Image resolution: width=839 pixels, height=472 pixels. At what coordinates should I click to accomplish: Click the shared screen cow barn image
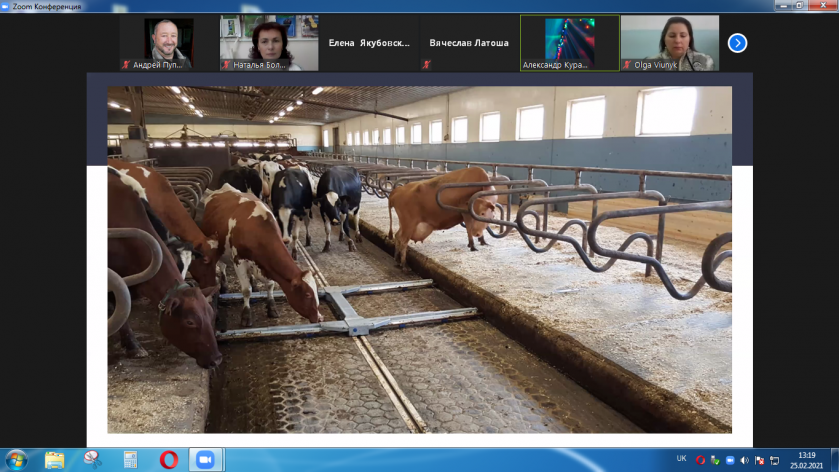pyautogui.click(x=420, y=260)
